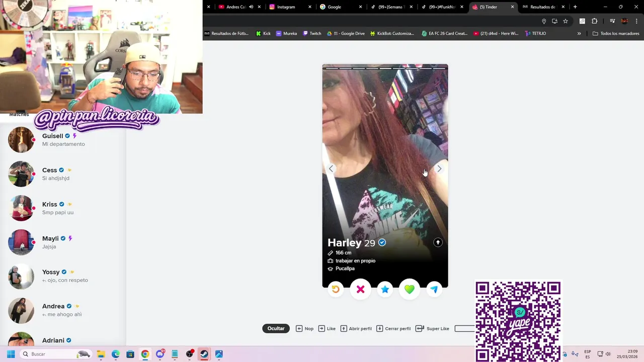Click the blue star Super Like button

(385, 289)
